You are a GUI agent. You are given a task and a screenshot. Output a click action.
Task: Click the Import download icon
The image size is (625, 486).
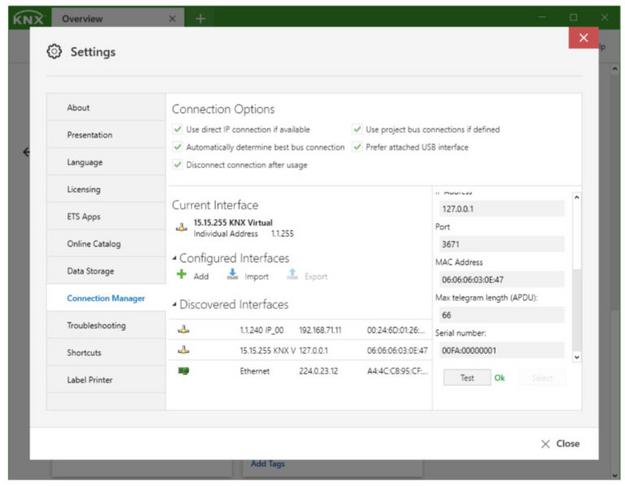(x=232, y=276)
